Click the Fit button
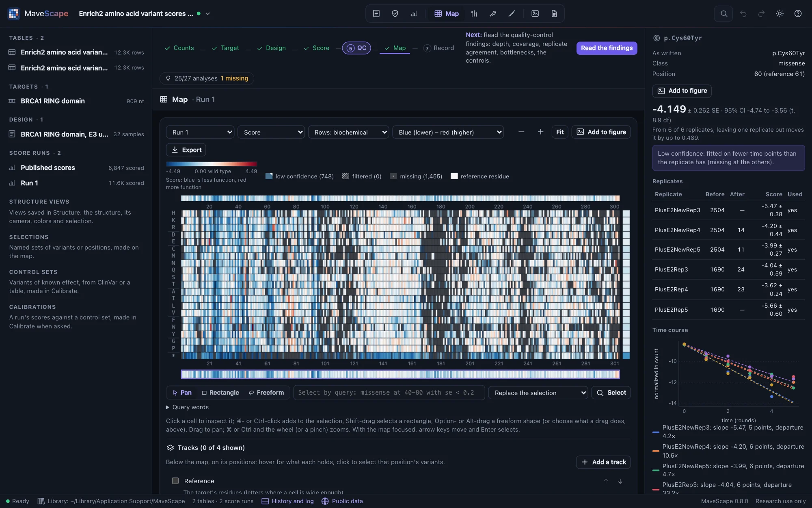 pos(560,132)
